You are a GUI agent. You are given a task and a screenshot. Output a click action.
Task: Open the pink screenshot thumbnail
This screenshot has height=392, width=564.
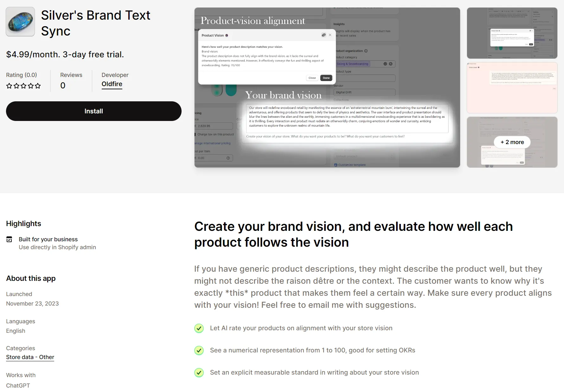(512, 88)
